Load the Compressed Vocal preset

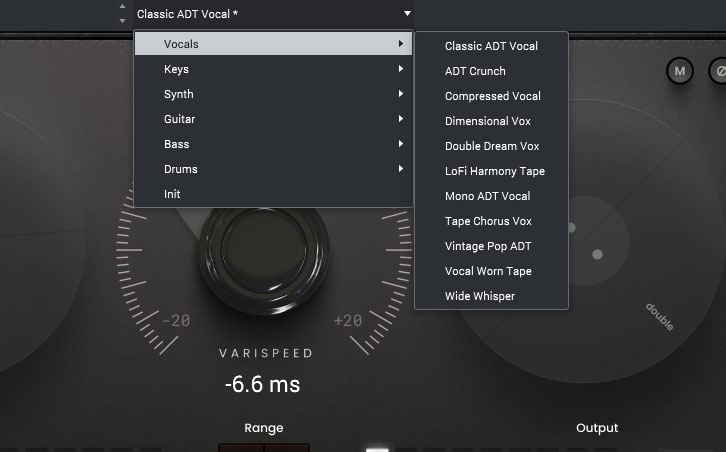point(492,96)
